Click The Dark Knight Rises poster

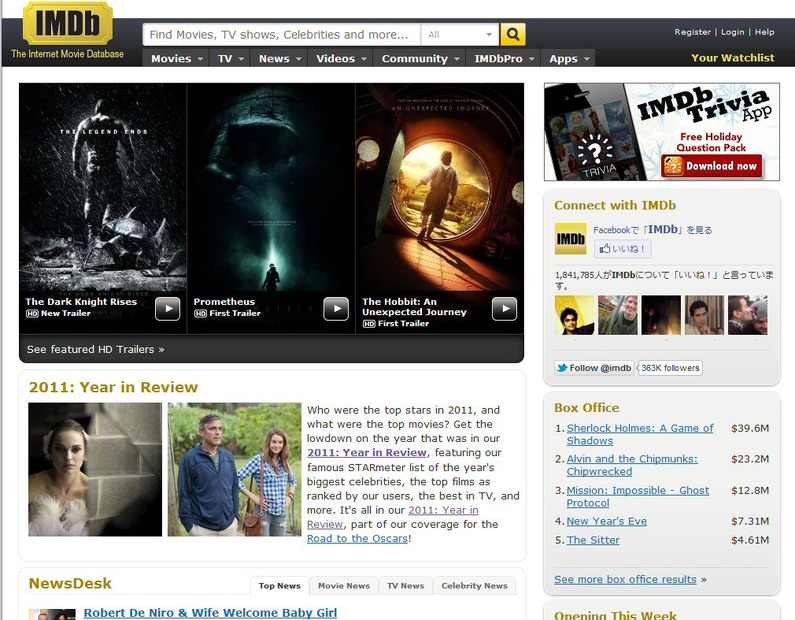click(x=103, y=188)
